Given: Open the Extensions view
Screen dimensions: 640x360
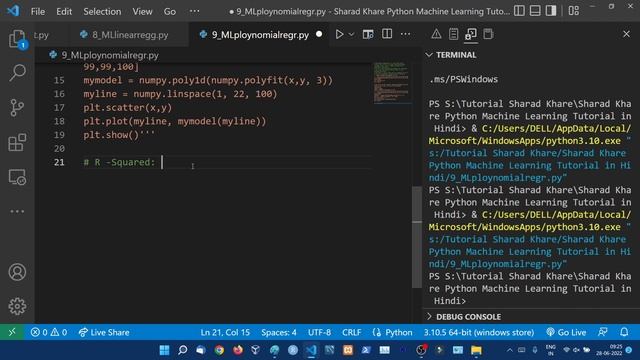Looking at the screenshot, I should click(x=17, y=142).
